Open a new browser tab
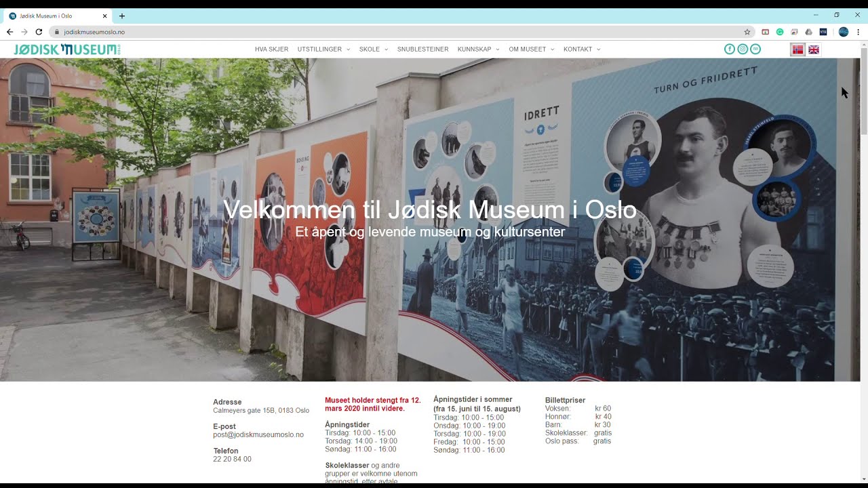 coord(122,16)
